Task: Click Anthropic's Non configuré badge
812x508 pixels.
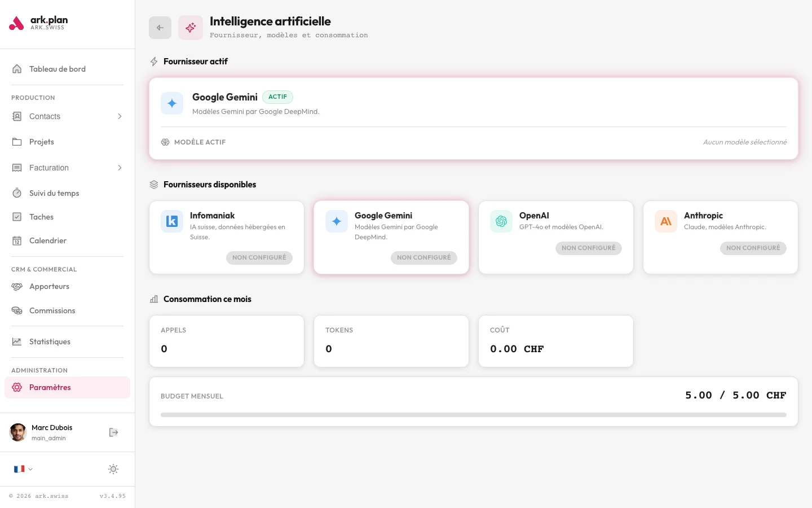Action: [753, 248]
